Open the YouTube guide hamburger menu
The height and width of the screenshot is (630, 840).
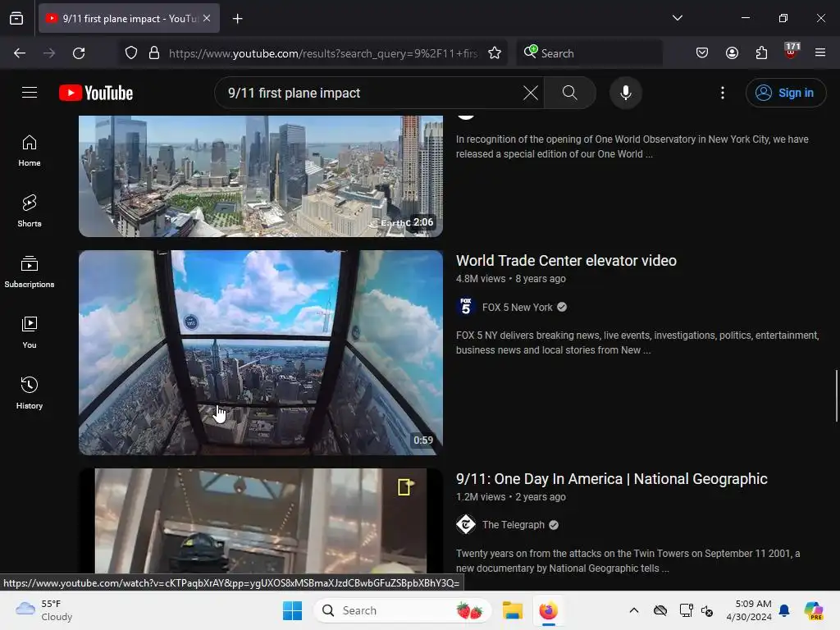click(x=30, y=93)
